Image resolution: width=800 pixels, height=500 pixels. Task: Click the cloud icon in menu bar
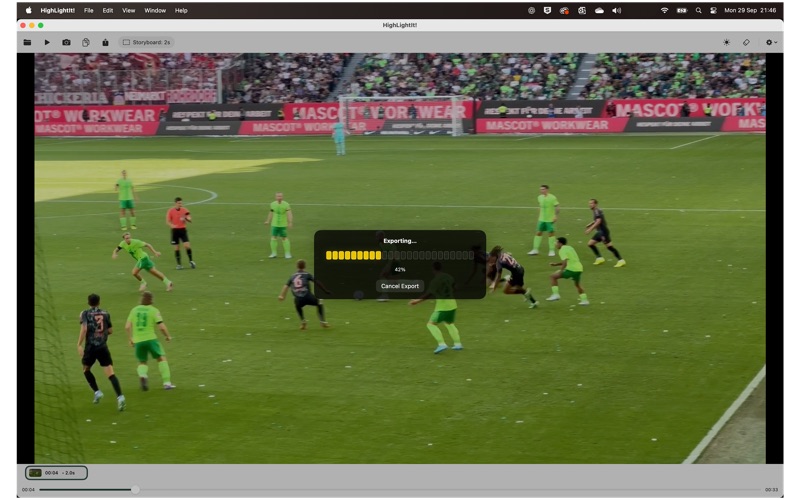[599, 10]
